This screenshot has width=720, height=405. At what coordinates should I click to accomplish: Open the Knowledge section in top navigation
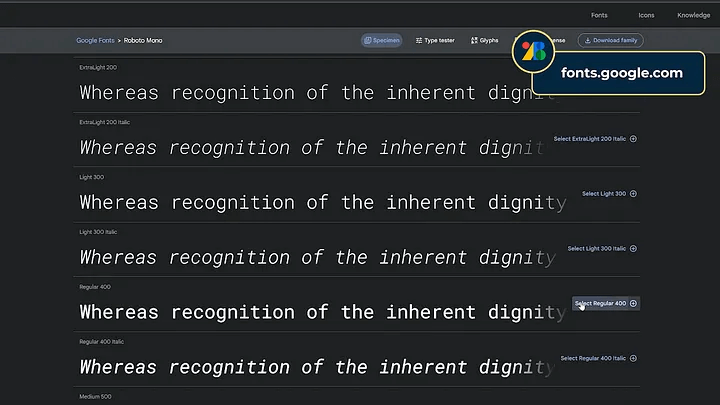click(x=693, y=15)
